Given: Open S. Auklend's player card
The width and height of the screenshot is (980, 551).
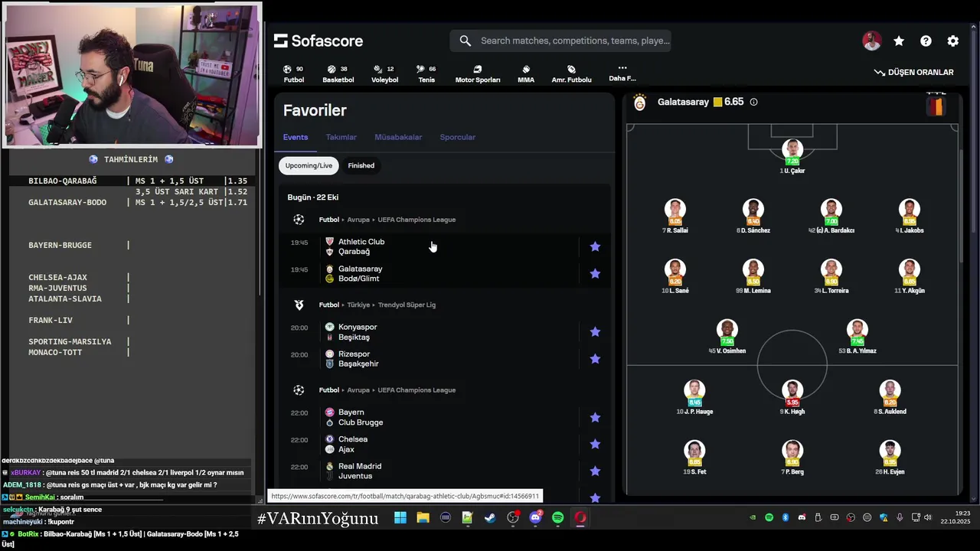Looking at the screenshot, I should (890, 398).
